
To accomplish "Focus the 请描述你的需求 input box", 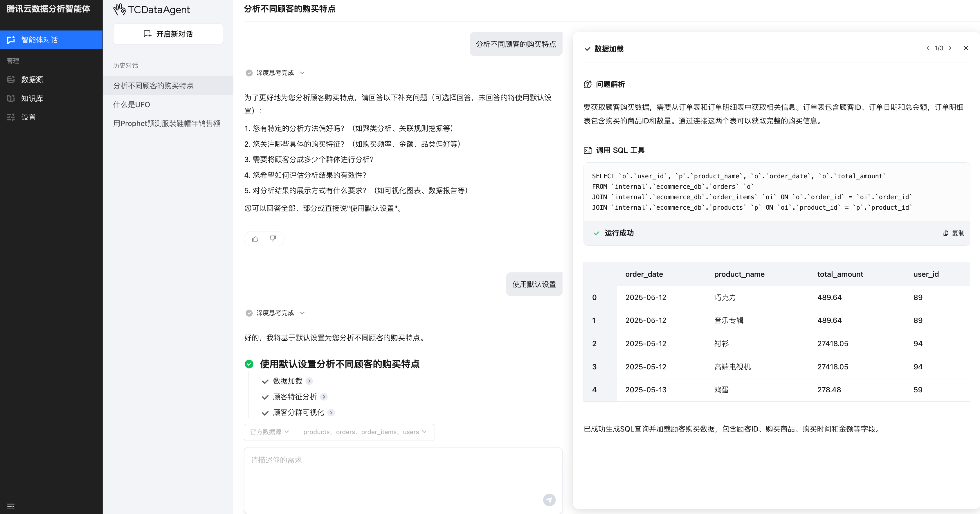I will [403, 480].
